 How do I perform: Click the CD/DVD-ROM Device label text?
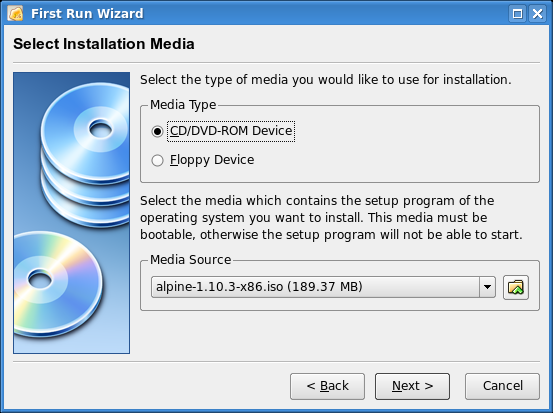[231, 131]
